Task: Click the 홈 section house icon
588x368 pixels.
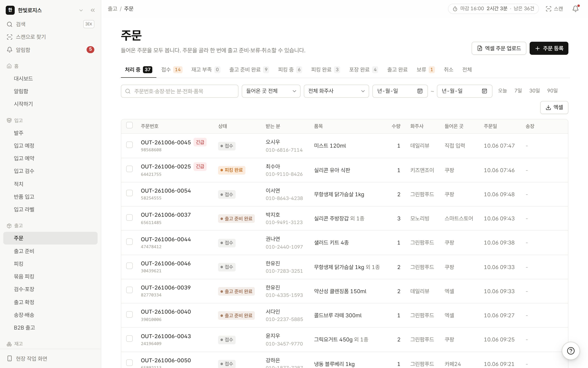Action: [x=9, y=66]
